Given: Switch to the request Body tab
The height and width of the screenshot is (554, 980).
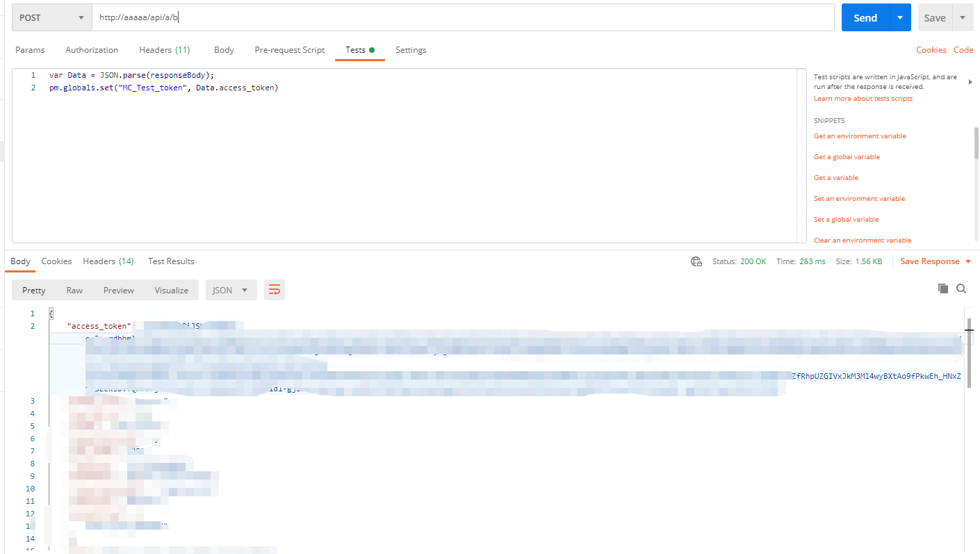Looking at the screenshot, I should tap(224, 50).
